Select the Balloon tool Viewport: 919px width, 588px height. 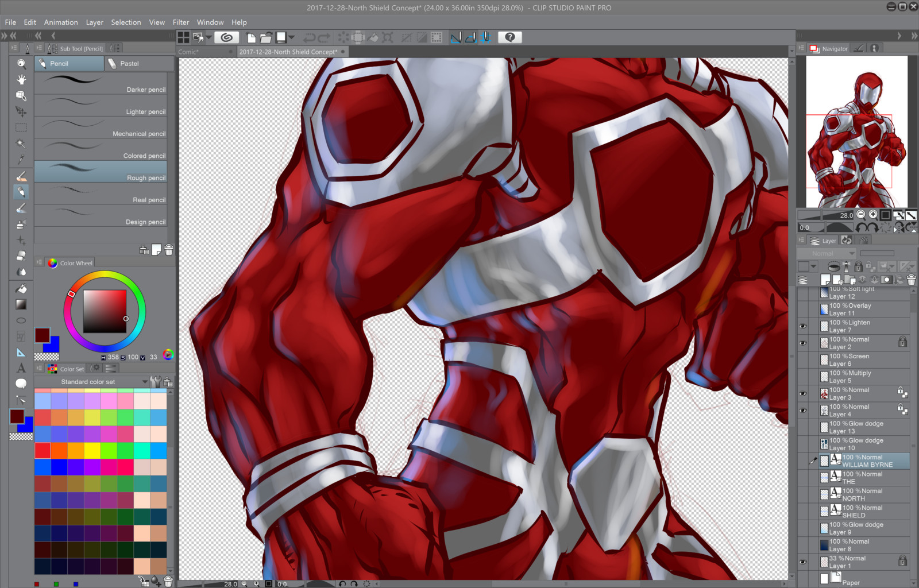coord(21,384)
